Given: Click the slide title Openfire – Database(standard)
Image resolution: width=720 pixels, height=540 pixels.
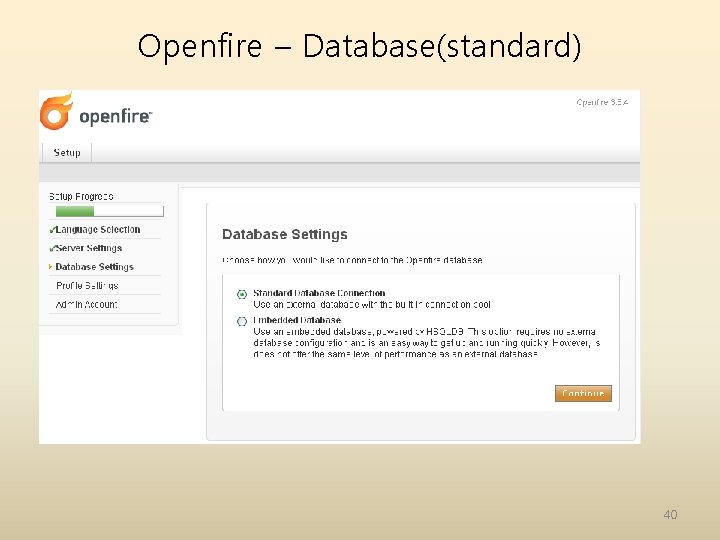Looking at the screenshot, I should (360, 46).
